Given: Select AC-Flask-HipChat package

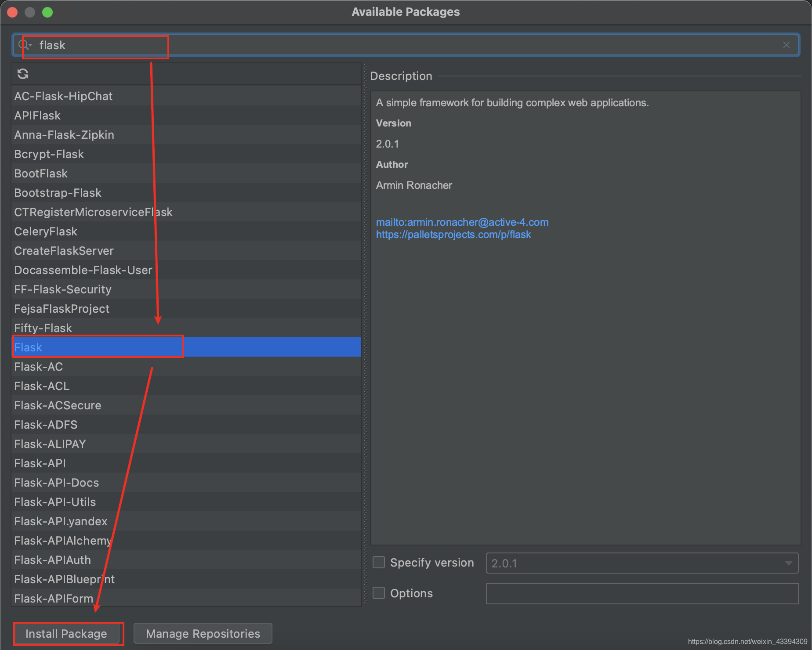Looking at the screenshot, I should coord(186,96).
